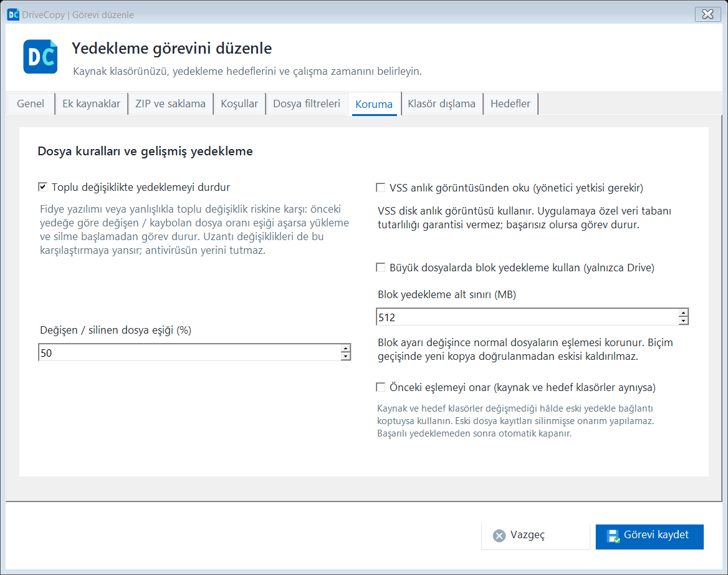The width and height of the screenshot is (728, 575).
Task: Open the Hedefler tab
Action: (510, 104)
